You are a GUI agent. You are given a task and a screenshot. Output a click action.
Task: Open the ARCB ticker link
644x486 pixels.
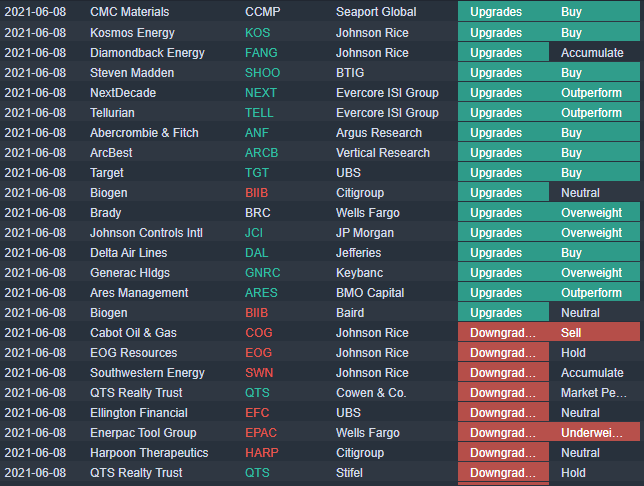coord(263,153)
